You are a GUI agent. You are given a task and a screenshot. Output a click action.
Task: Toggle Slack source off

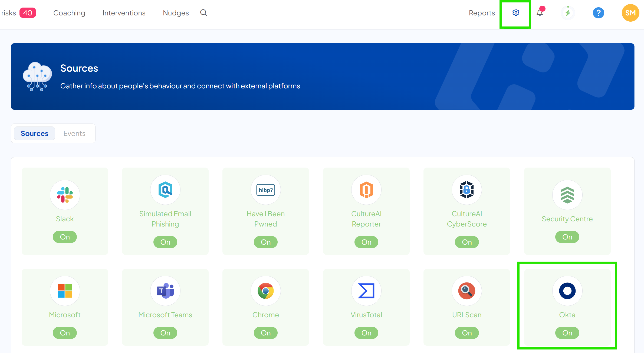coord(65,237)
